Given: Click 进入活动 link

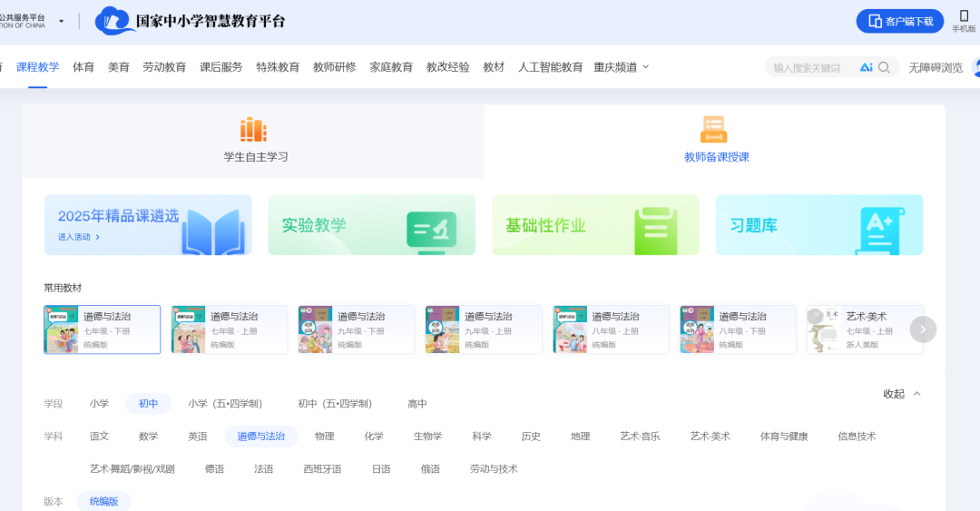Looking at the screenshot, I should tap(79, 237).
